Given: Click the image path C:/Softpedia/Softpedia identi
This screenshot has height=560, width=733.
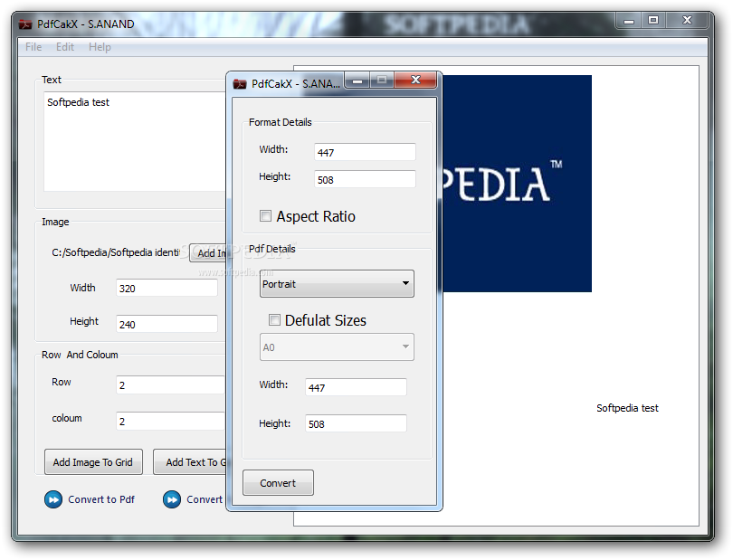Looking at the screenshot, I should [x=116, y=252].
